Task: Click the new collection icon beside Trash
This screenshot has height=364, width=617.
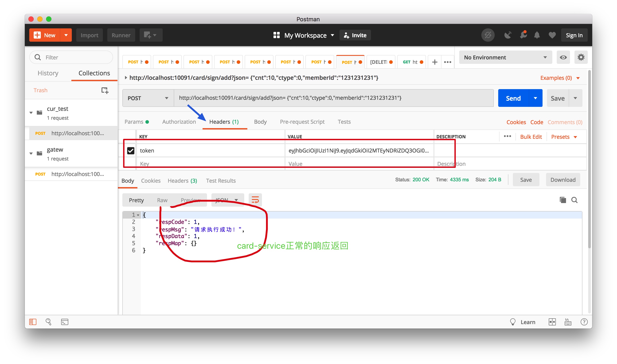Action: tap(105, 90)
